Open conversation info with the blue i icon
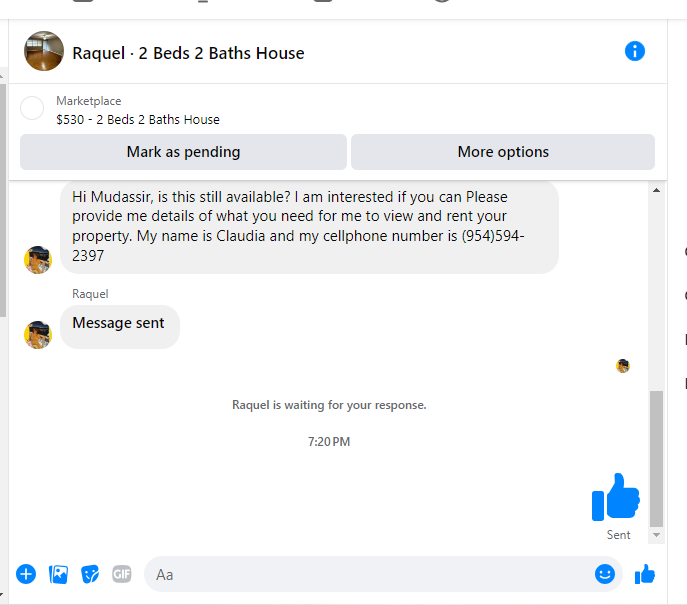This screenshot has width=687, height=605. [x=634, y=51]
